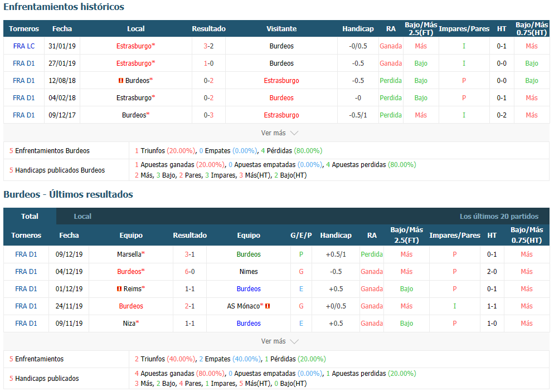The height and width of the screenshot is (392, 554).
Task: Click 5 Enfrentamientos Burdeos summary label
Action: pyautogui.click(x=50, y=151)
